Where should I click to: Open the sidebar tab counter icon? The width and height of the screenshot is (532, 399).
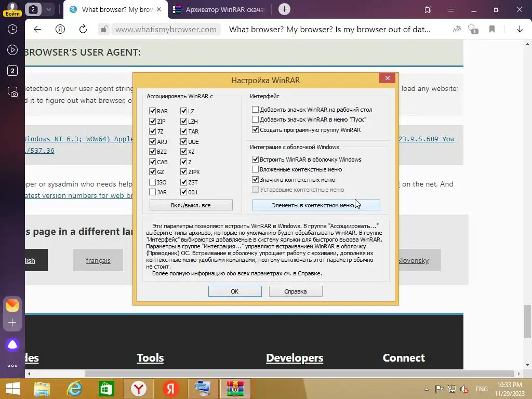(x=12, y=71)
